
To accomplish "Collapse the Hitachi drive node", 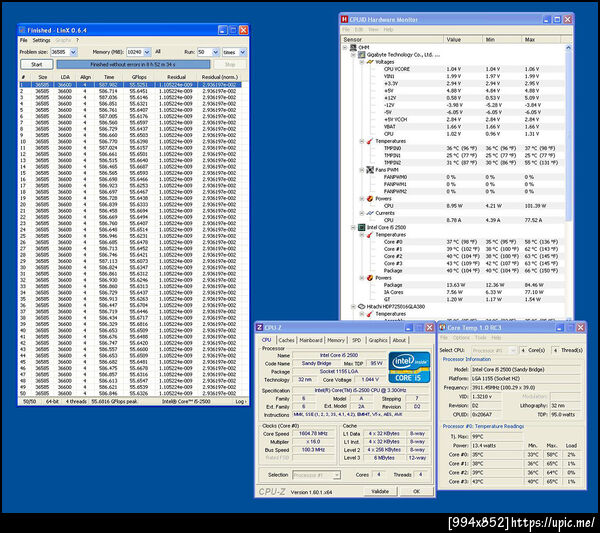I will (353, 306).
